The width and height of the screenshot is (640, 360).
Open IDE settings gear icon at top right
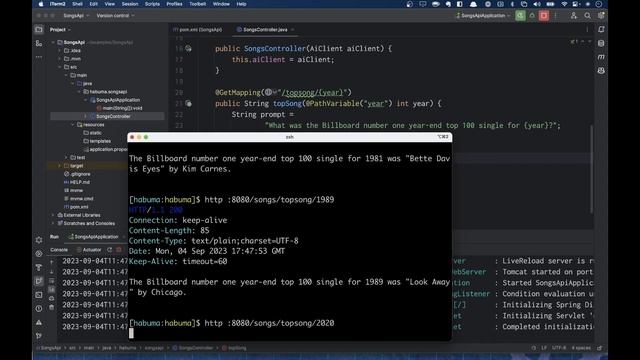coord(601,16)
